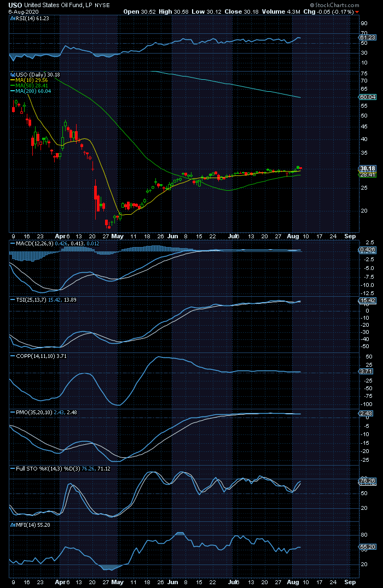The height and width of the screenshot is (588, 383).
Task: Click Jun on the price chart date axis
Action: coord(173,236)
